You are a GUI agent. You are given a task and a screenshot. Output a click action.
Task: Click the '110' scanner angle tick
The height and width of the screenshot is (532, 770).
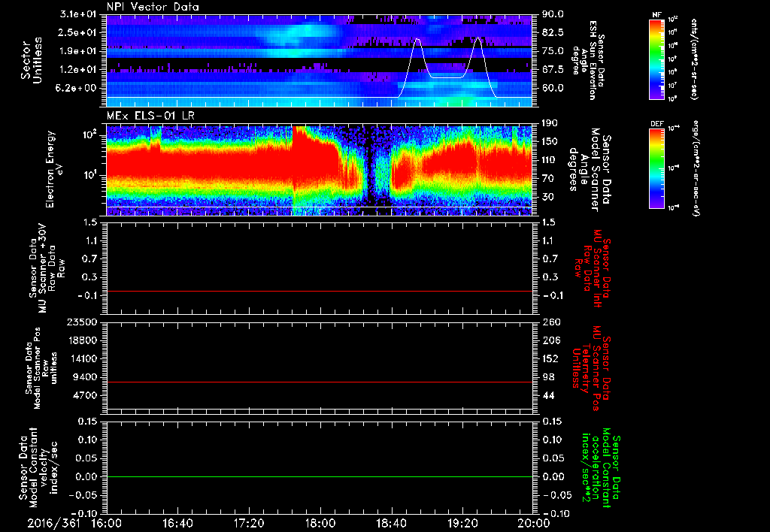click(x=550, y=160)
